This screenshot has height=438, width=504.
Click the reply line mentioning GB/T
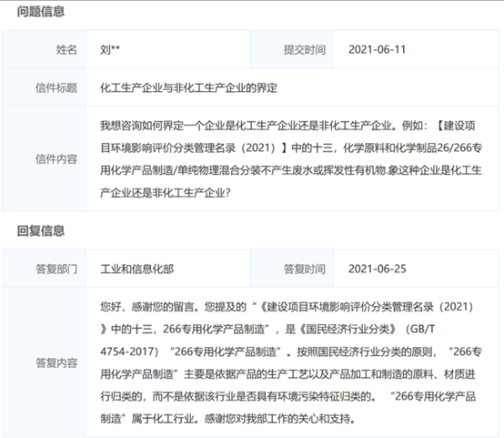[x=267, y=330]
